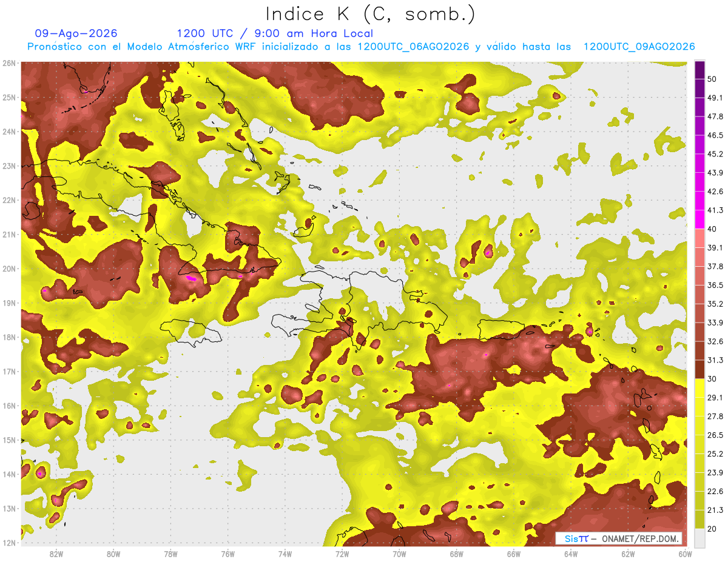Click the bright yellow segment between 29.1 and 30

point(699,388)
